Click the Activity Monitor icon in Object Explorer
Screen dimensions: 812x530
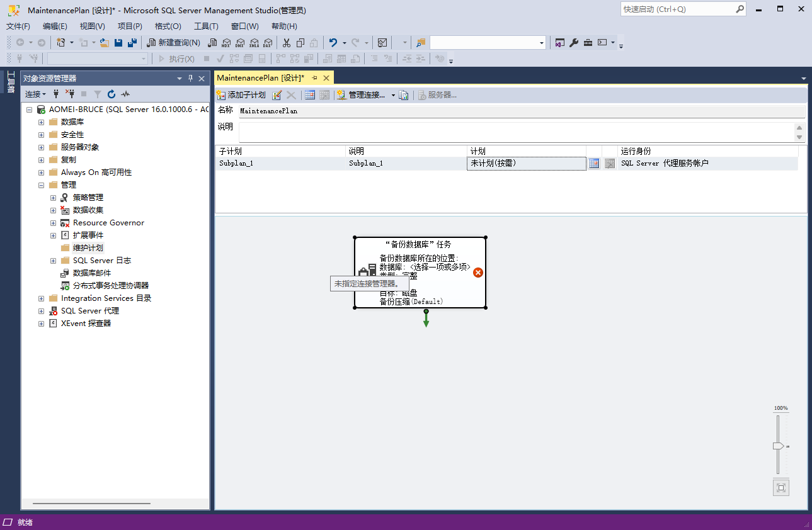click(125, 94)
